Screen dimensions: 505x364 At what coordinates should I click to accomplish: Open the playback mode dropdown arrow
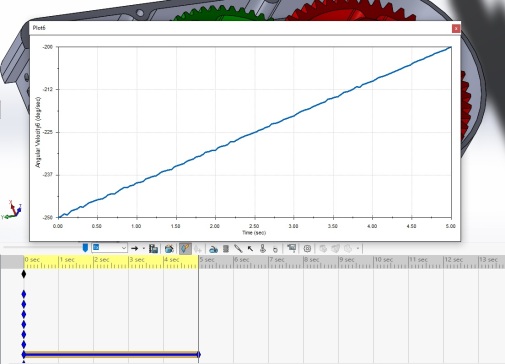(144, 248)
